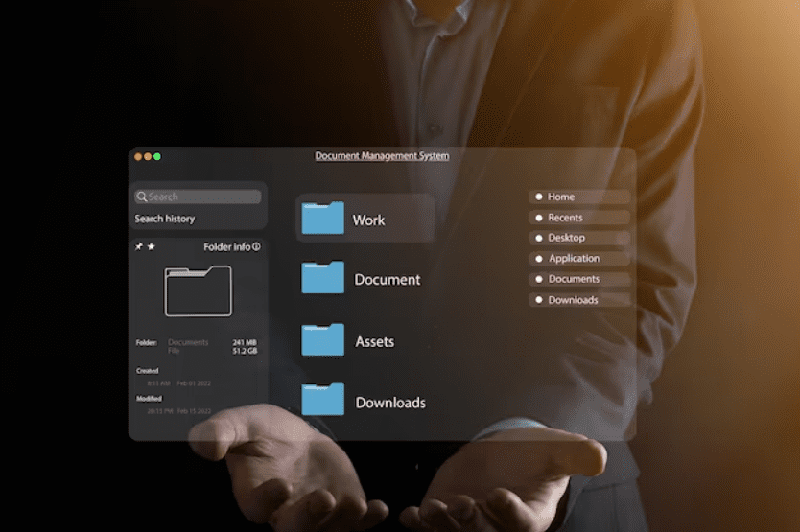This screenshot has width=800, height=532.
Task: Focus the Search text field
Action: 201,197
